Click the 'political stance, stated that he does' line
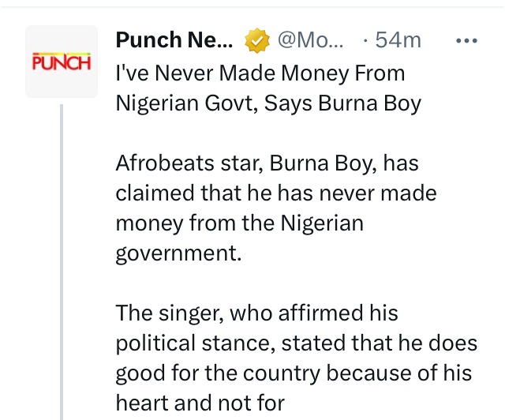This screenshot has height=420, width=505. (x=297, y=343)
